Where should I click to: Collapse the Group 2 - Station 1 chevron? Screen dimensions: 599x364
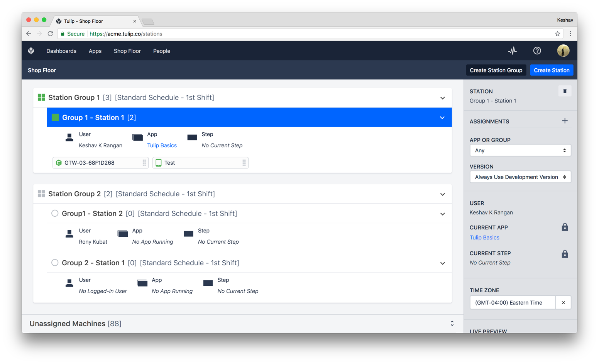click(x=442, y=263)
